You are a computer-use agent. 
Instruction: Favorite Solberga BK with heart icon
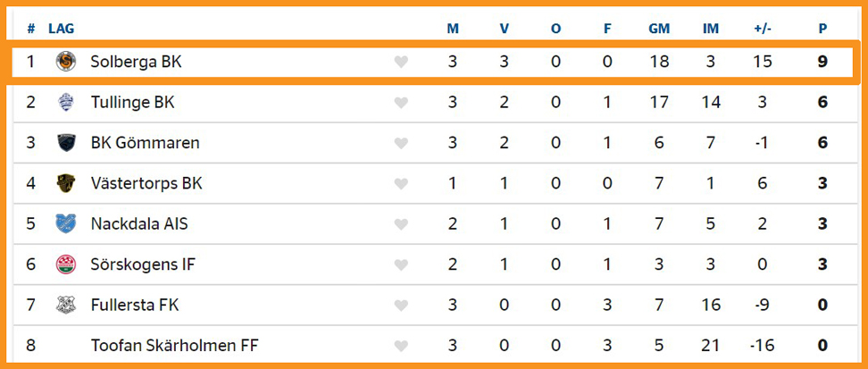(x=401, y=62)
